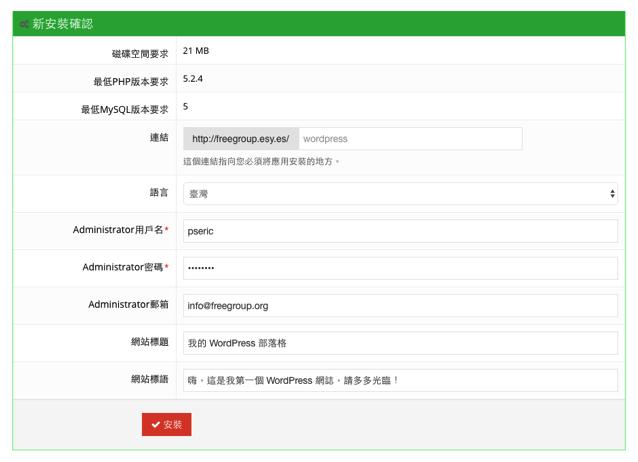Click the 網站標語 tagline input field
This screenshot has width=638, height=462.
pos(400,381)
